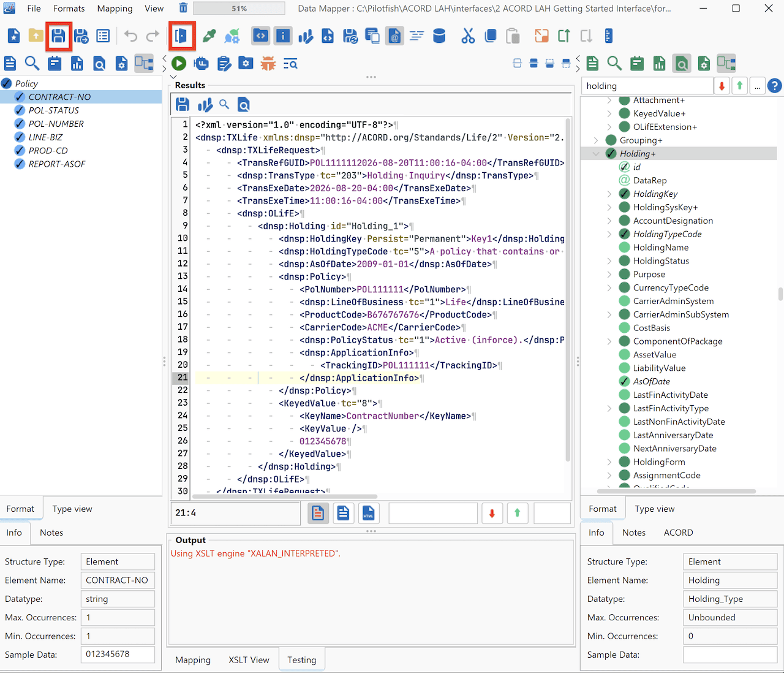Screen dimensions: 784x673
Task: Expand the HoldingStatus node
Action: click(609, 261)
